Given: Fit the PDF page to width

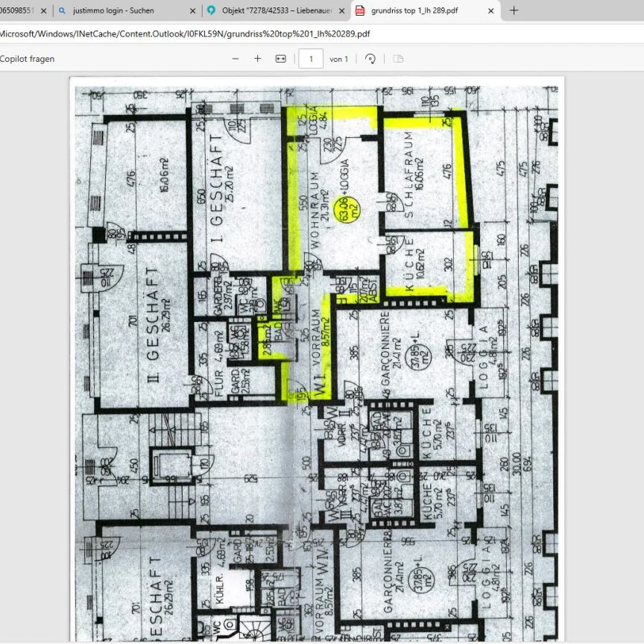Looking at the screenshot, I should click(280, 59).
